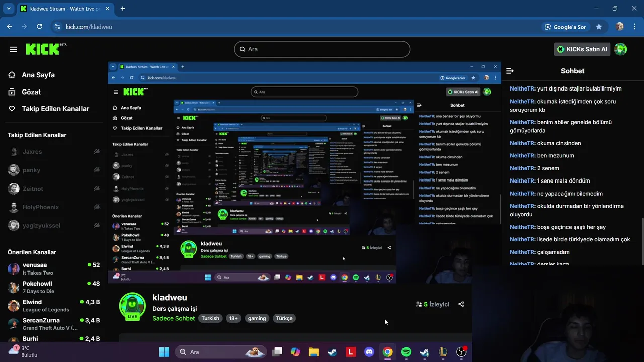Open followed channel panky
This screenshot has height=362, width=644.
pyautogui.click(x=53, y=170)
